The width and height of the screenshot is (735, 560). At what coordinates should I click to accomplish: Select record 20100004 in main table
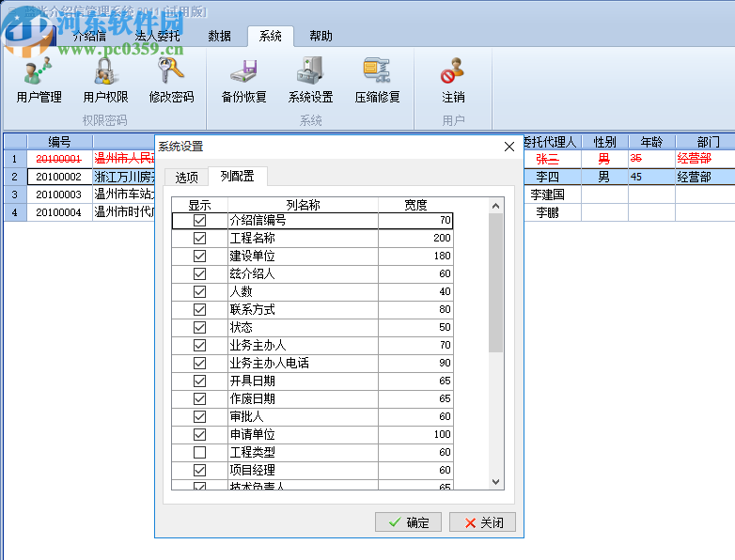[58, 212]
